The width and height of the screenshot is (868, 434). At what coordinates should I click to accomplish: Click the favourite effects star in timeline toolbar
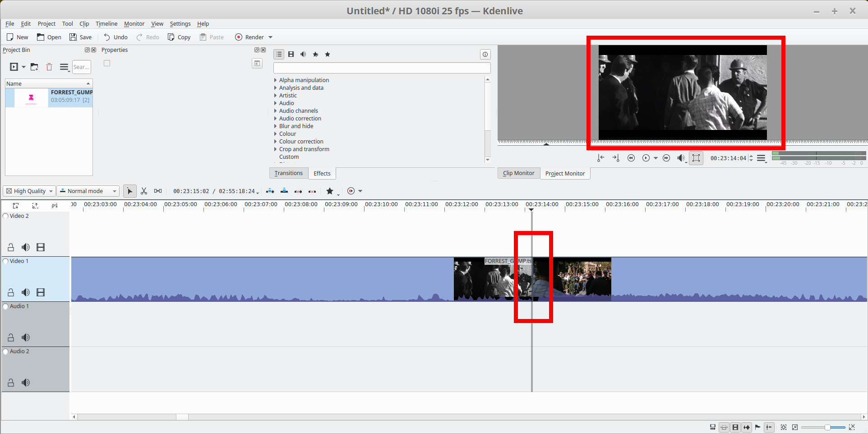[330, 191]
